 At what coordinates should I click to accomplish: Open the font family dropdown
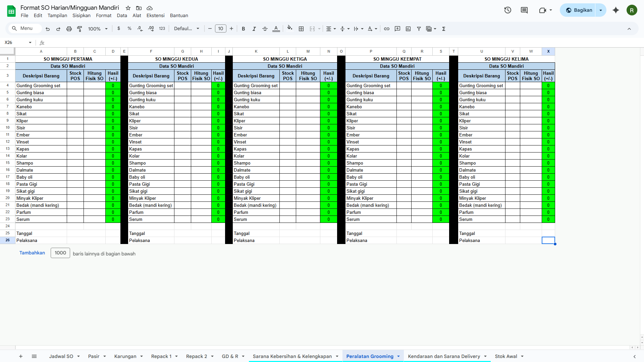(x=186, y=29)
